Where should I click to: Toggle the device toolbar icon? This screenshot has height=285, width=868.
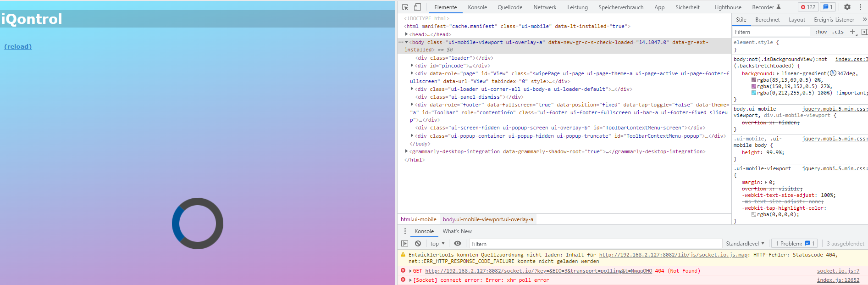(x=417, y=7)
